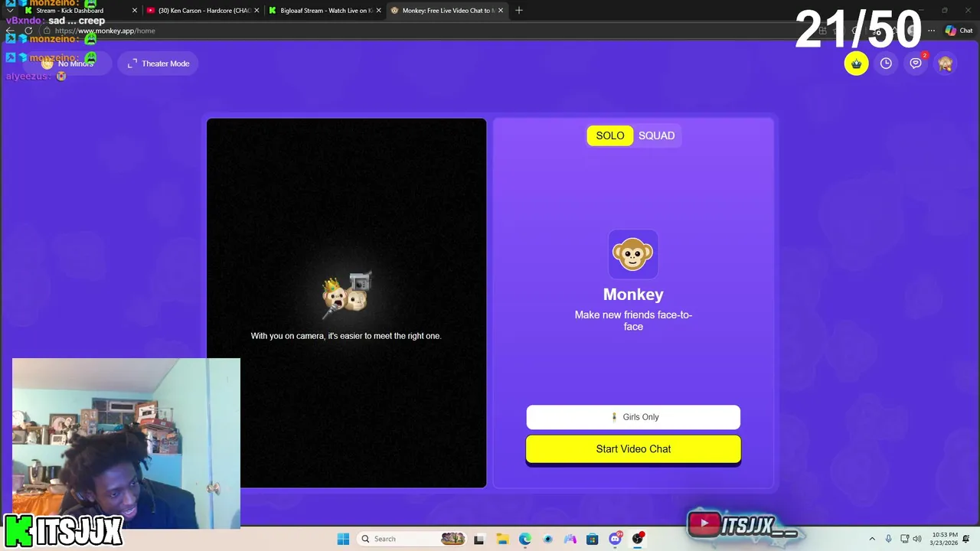Click the 'Make new friends face-to-face' text
Screen dimensions: 980x551
tap(633, 321)
